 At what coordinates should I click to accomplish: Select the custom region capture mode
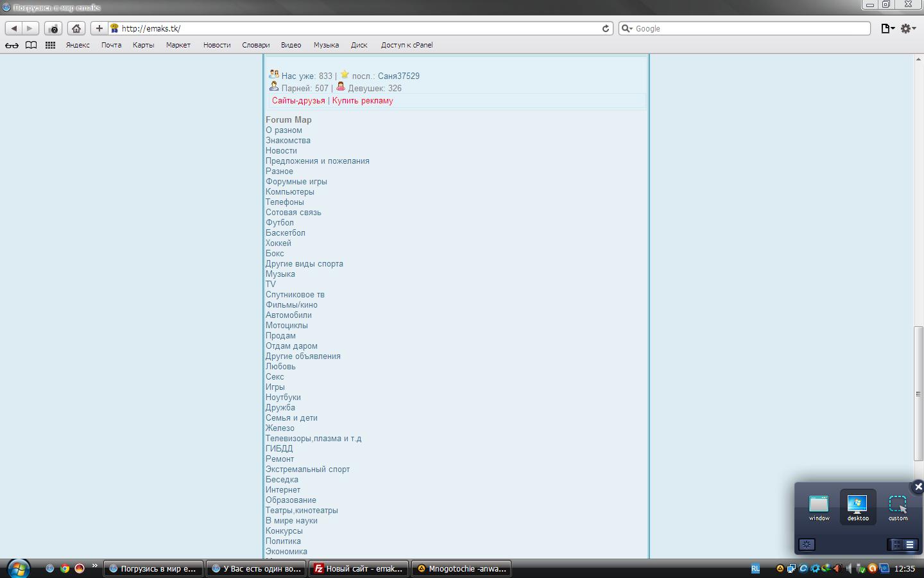[898, 507]
